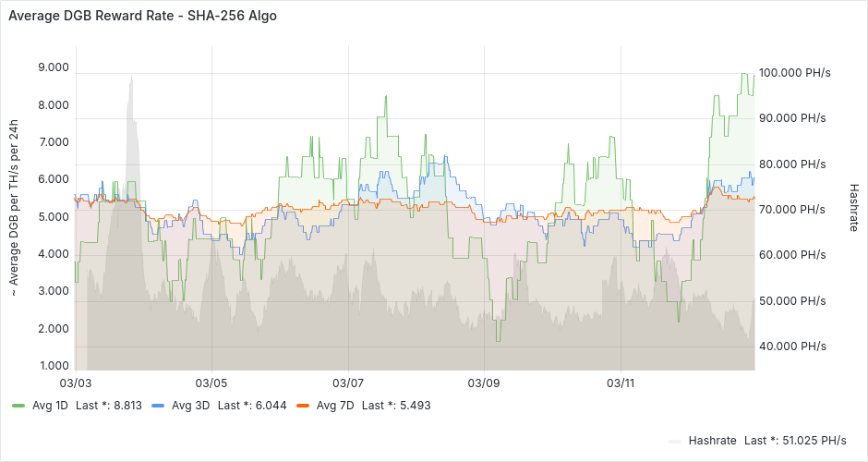Toggle the Avg 7D series in legend
Screen dimensions: 868x462
(x=335, y=405)
